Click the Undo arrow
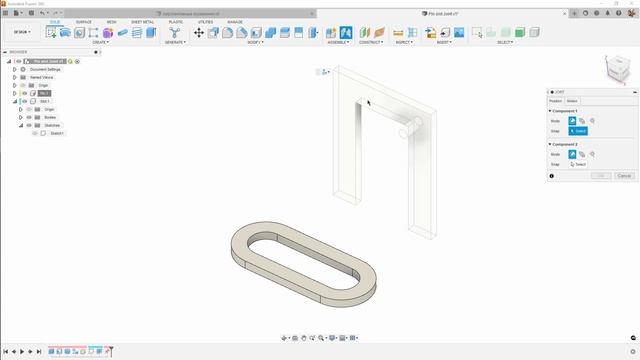The width and height of the screenshot is (640, 360). (x=42, y=13)
